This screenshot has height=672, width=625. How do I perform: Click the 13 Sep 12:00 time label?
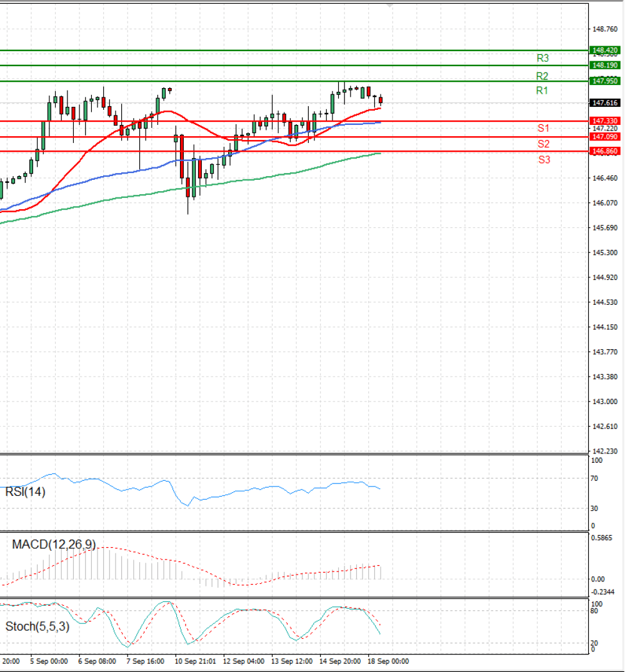pos(292,661)
